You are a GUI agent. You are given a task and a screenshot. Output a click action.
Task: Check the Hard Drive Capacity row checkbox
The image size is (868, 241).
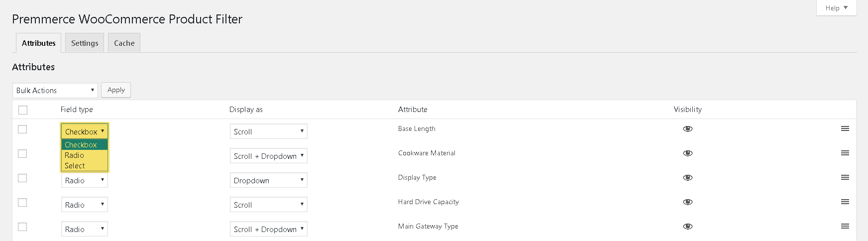[x=22, y=203]
